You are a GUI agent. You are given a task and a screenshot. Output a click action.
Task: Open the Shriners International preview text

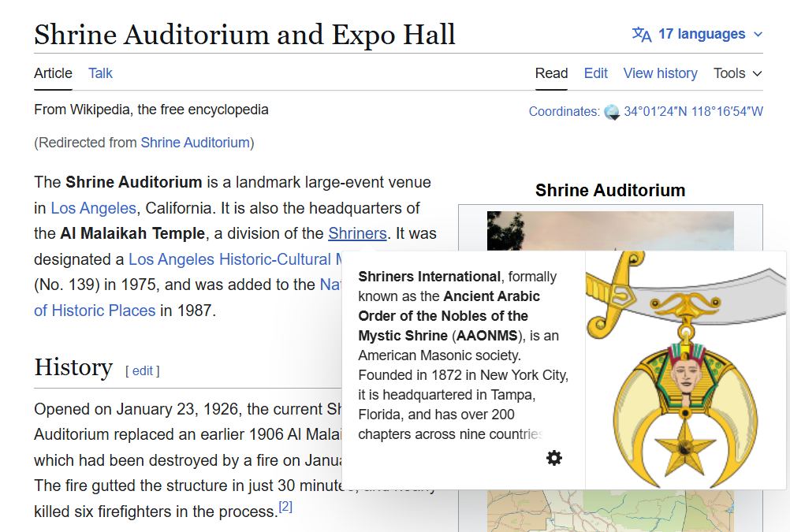pos(464,355)
